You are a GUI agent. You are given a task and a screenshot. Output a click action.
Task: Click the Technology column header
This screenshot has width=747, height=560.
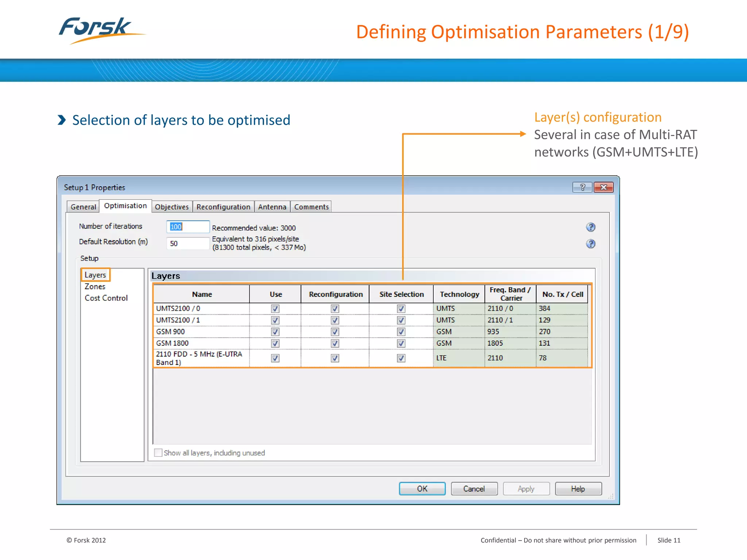[459, 294]
